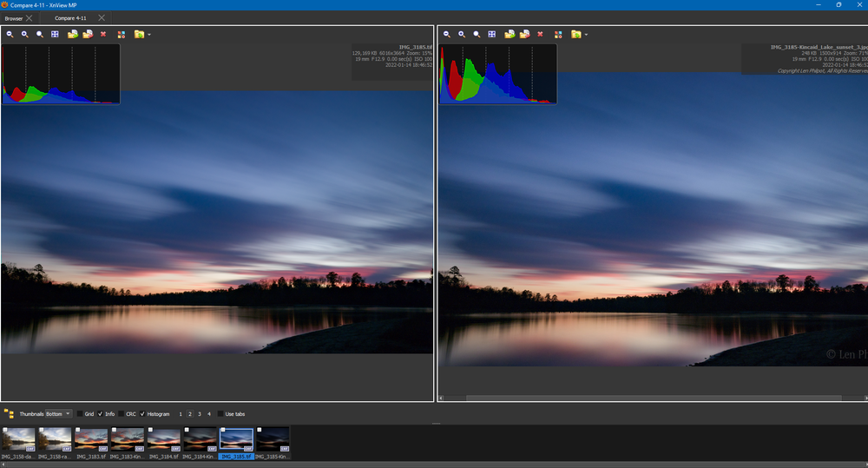Set compare view count to 3
Viewport: 868px width, 468px height.
199,414
